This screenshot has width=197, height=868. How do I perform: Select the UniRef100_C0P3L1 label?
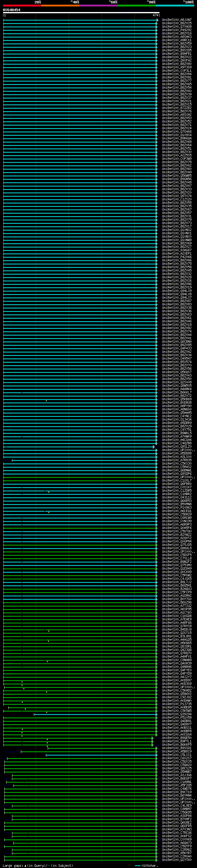click(177, 71)
